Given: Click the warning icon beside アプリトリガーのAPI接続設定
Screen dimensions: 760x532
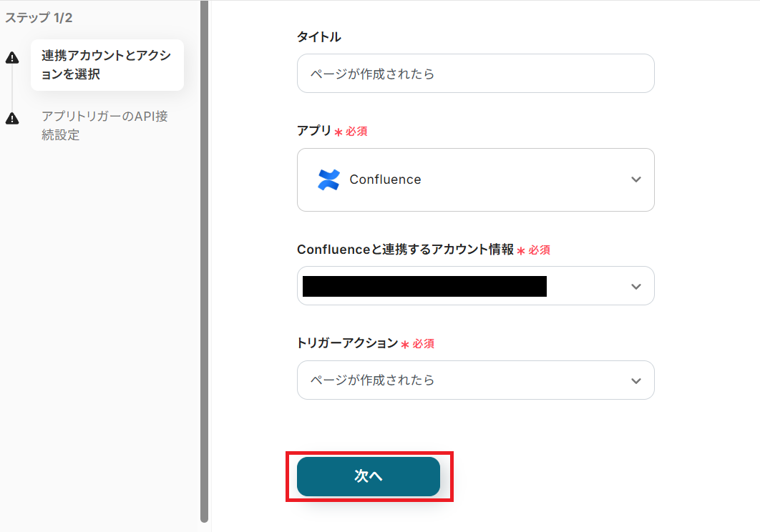Looking at the screenshot, I should (x=12, y=118).
